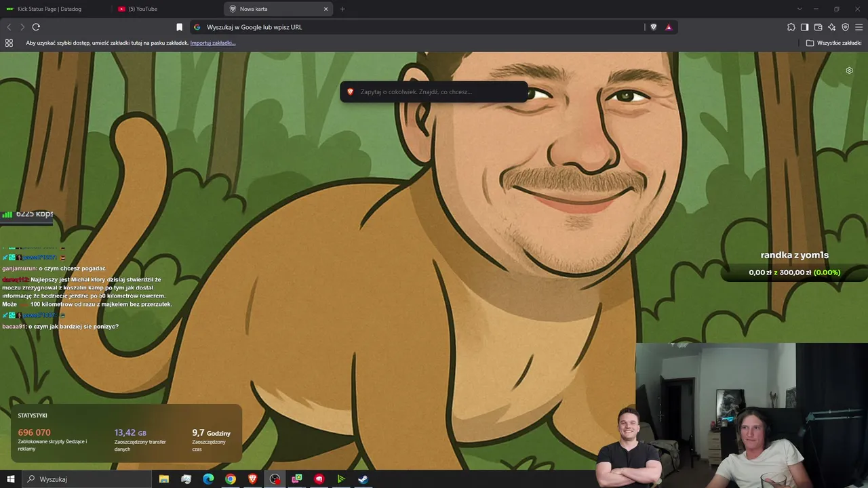Screen dimensions: 868x488
Task: Click the Importuj zakładki link
Action: click(x=213, y=43)
